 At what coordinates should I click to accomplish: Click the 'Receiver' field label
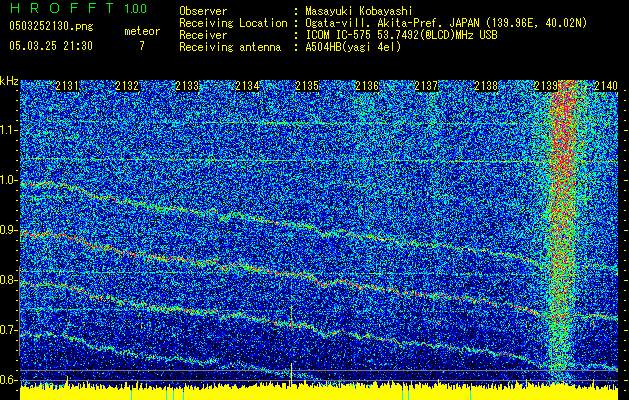pyautogui.click(x=203, y=35)
